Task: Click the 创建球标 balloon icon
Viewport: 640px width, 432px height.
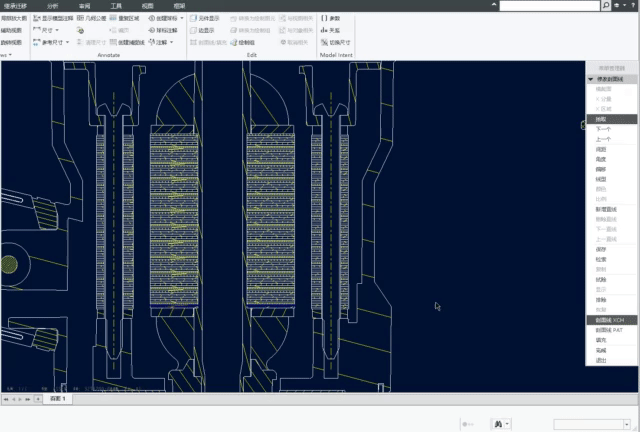Action: tap(151, 18)
